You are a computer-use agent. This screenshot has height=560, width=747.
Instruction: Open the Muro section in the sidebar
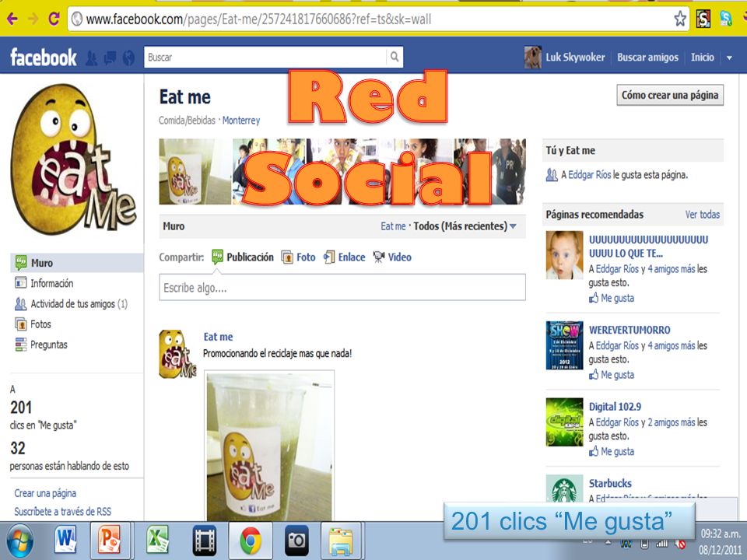[77, 263]
